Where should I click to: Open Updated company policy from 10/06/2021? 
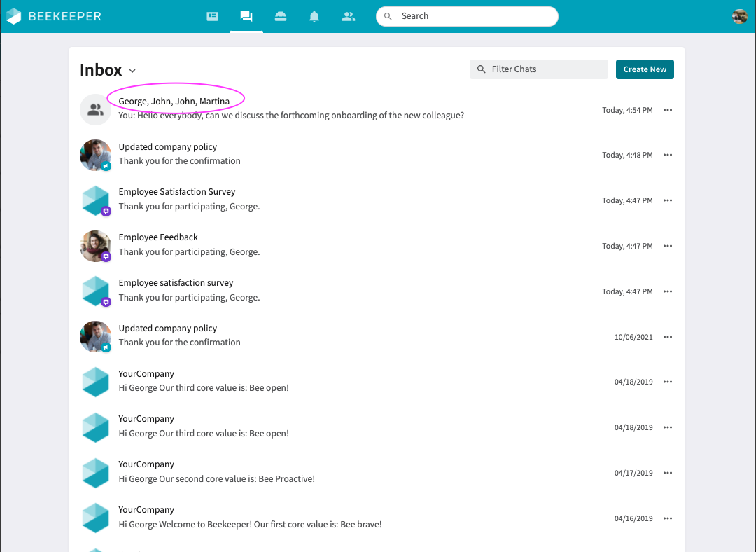[377, 336]
